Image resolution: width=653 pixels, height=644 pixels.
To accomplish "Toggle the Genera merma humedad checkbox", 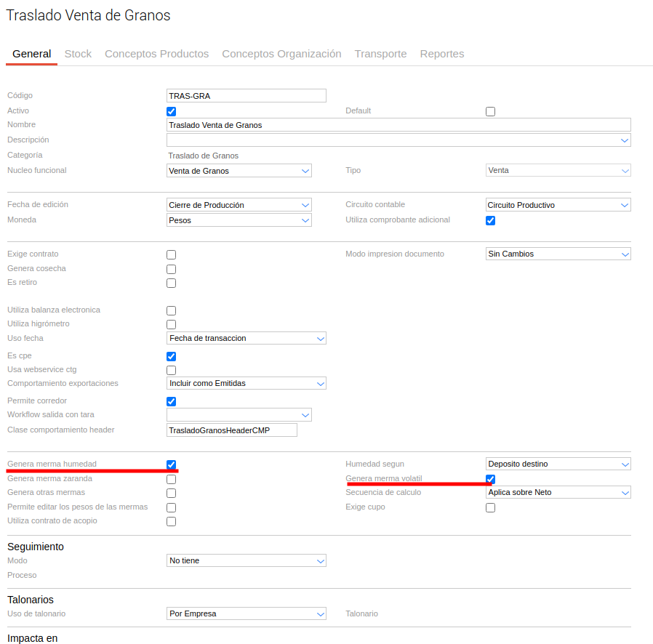I will (x=172, y=464).
